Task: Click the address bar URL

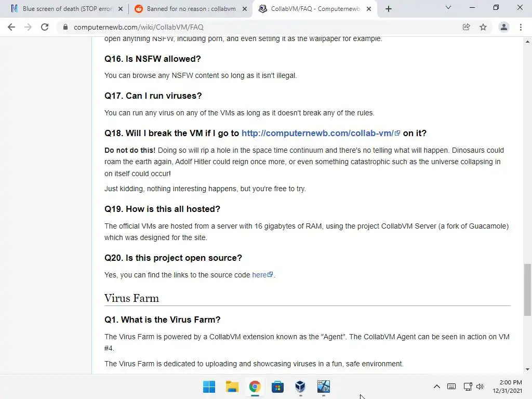Action: pos(138,27)
